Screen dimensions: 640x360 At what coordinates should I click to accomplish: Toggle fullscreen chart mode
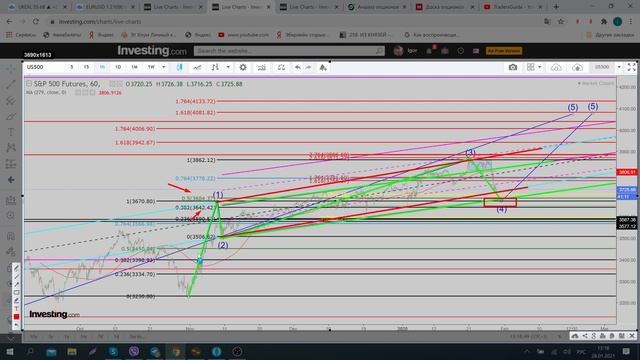click(631, 67)
